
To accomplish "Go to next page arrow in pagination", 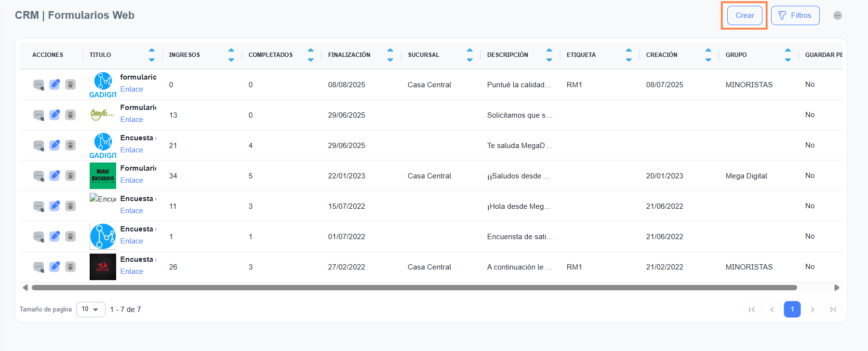I will [813, 310].
